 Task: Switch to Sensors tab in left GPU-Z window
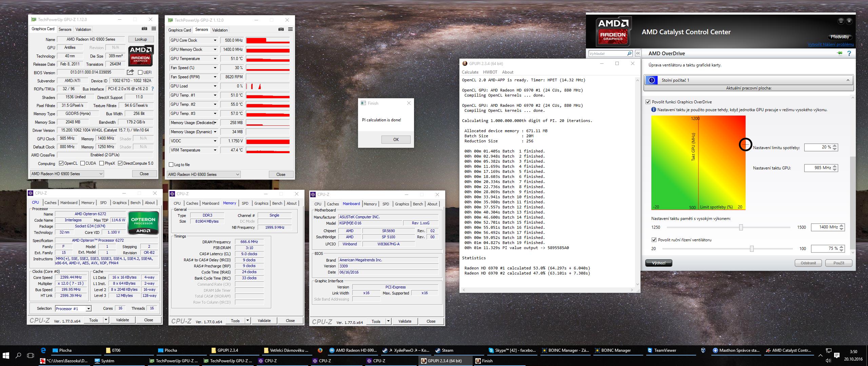tap(65, 29)
